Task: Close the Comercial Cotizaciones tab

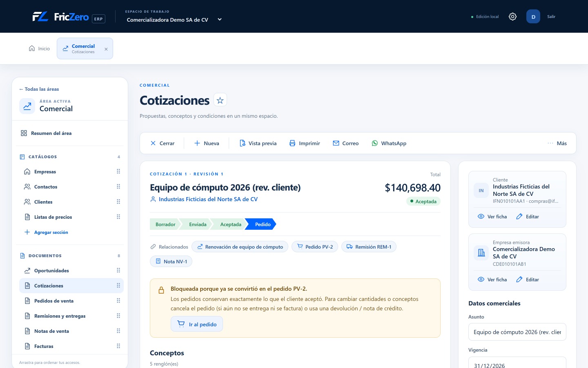Action: click(x=106, y=49)
